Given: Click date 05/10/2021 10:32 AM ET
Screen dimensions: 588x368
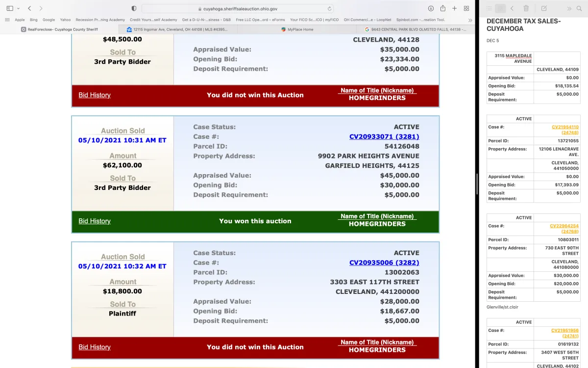Looking at the screenshot, I should pyautogui.click(x=122, y=266).
